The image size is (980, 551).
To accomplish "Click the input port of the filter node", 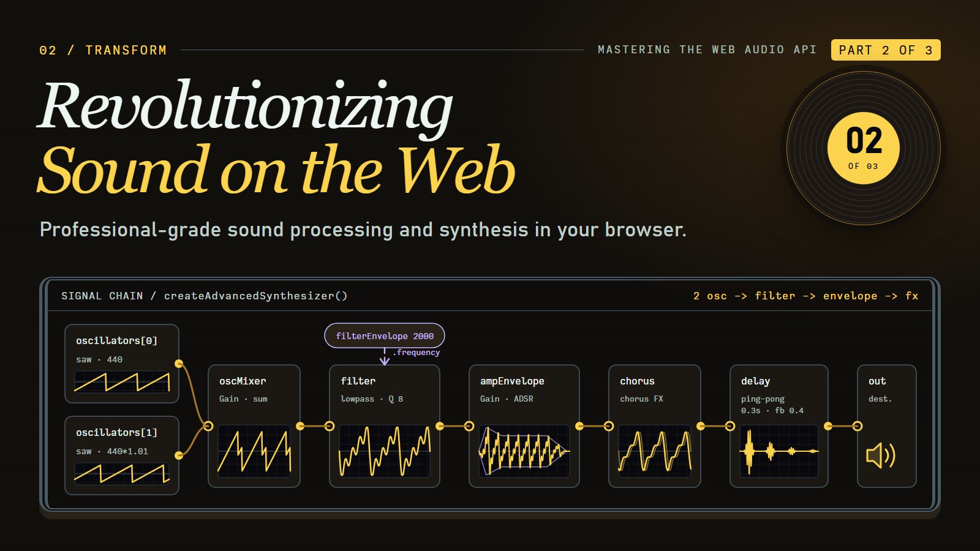I will [330, 426].
